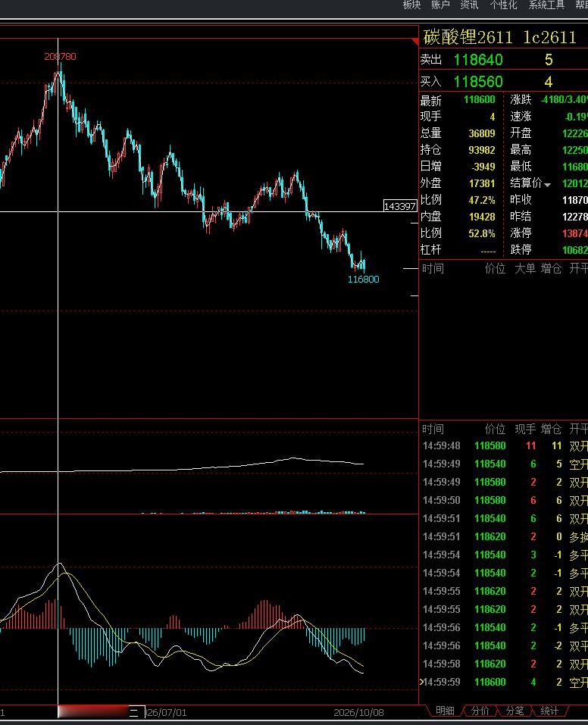The height and width of the screenshot is (725, 588).
Task: Switch to the 分笔 tab
Action: (514, 711)
